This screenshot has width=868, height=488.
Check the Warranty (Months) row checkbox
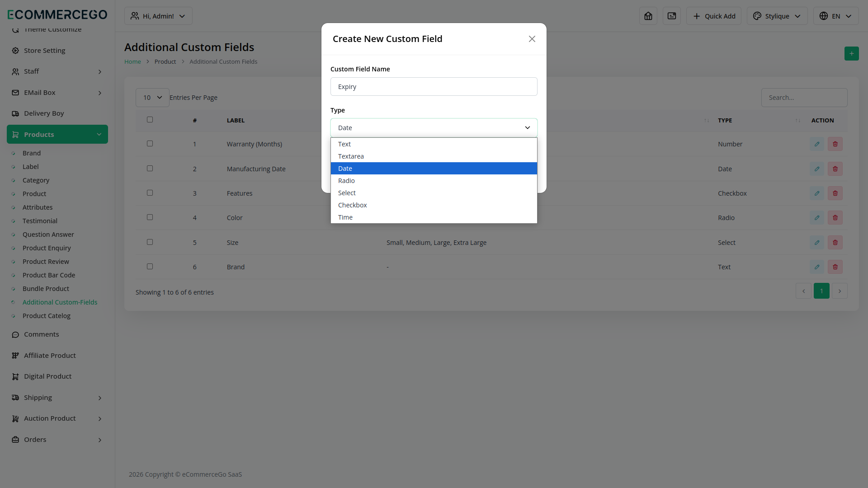150,144
